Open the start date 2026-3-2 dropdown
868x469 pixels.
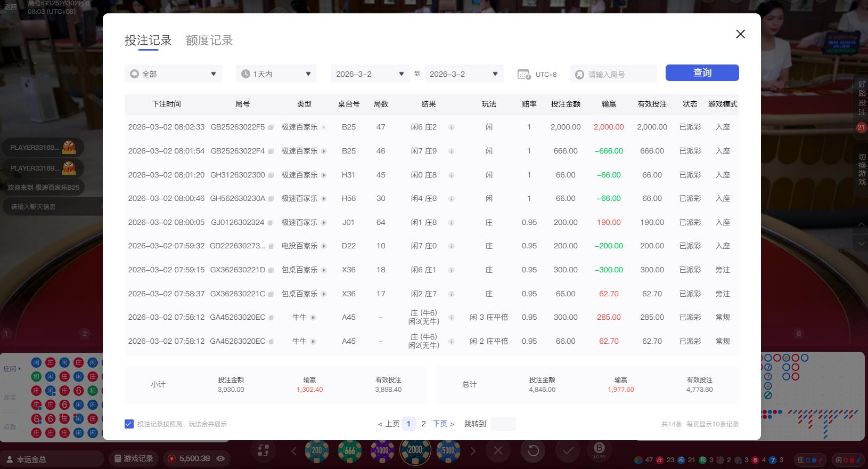(x=370, y=74)
